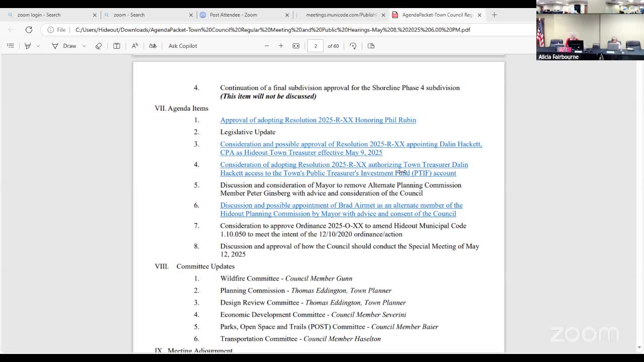The width and height of the screenshot is (644, 362).
Task: Open Resolution Honoring Phil Rubin link
Action: point(318,120)
